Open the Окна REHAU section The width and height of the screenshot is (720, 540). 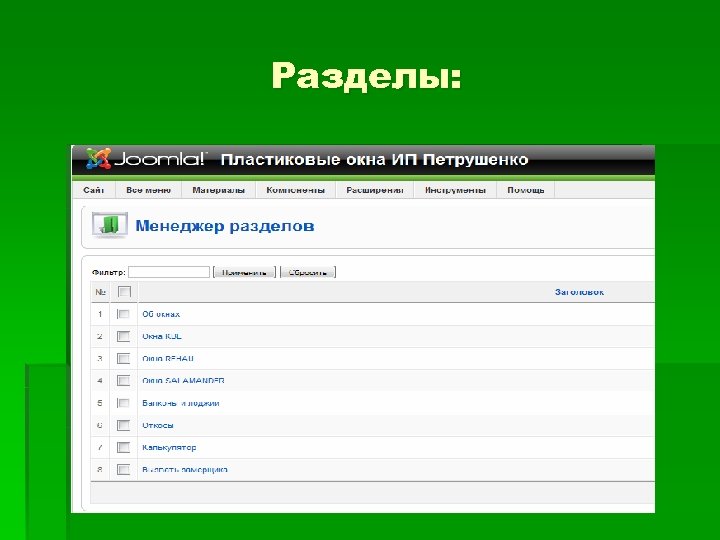point(168,358)
